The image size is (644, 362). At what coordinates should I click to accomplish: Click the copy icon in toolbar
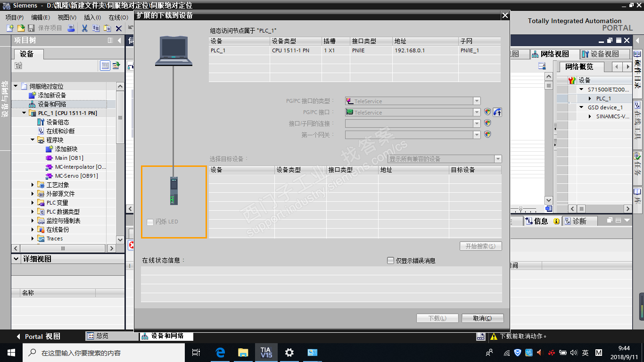[96, 28]
